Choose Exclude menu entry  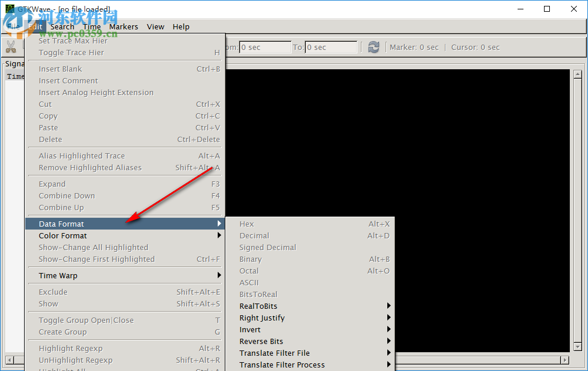(x=125, y=292)
